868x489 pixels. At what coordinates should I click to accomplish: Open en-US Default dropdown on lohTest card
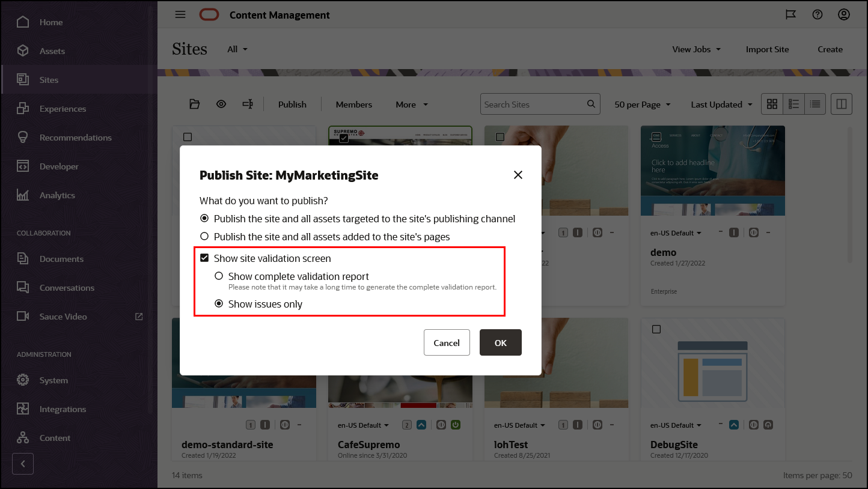pos(519,425)
